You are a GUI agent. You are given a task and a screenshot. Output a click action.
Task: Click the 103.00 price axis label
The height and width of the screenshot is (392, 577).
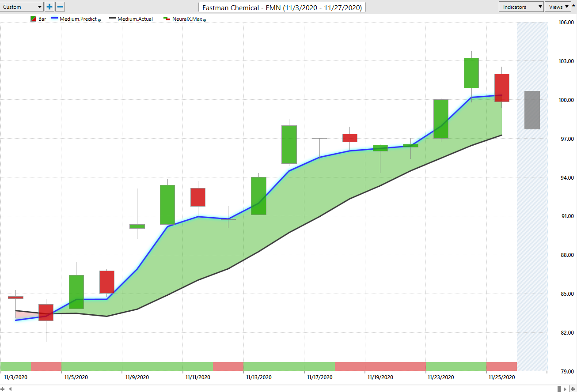pos(566,61)
